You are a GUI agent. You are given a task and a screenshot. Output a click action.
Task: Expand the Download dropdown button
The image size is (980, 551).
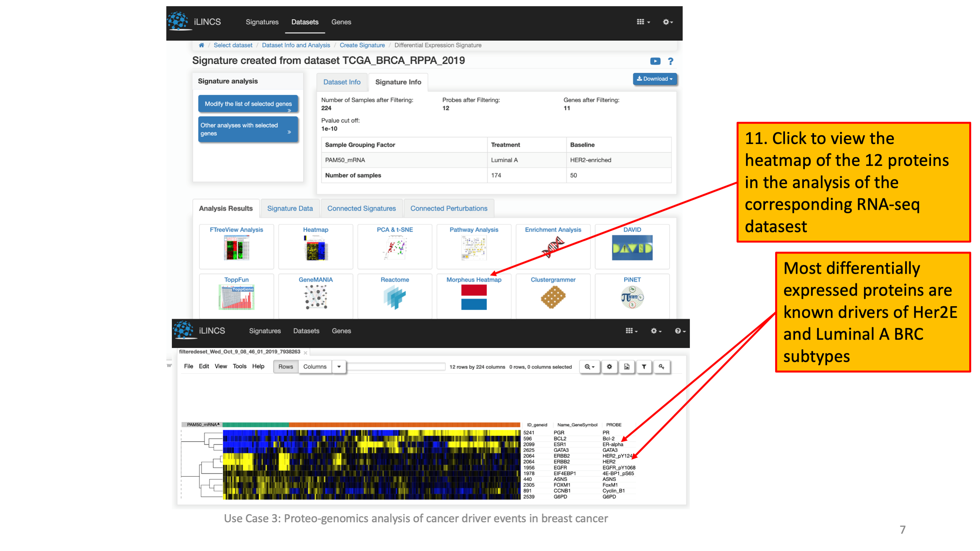pos(654,79)
